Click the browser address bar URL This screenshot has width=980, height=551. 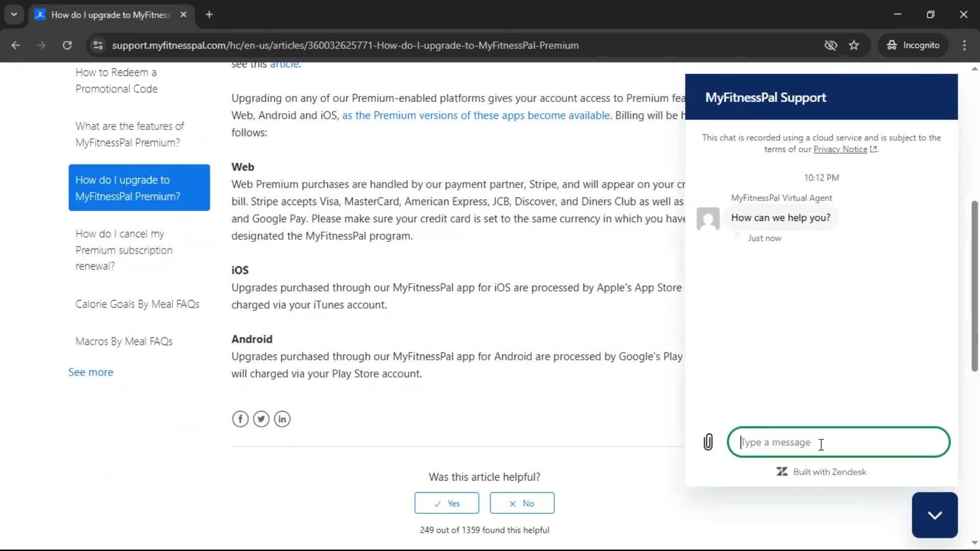point(346,45)
